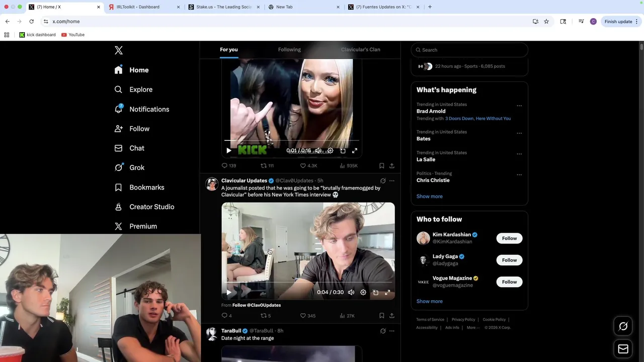This screenshot has height=362, width=644.
Task: Repost the post with 111 reposts
Action: 267,165
